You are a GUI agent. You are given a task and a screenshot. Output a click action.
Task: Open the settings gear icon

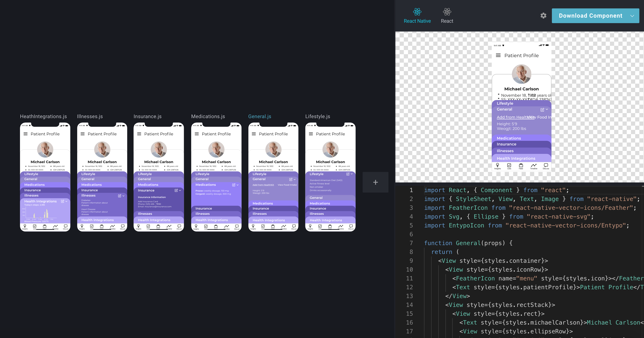pos(543,16)
